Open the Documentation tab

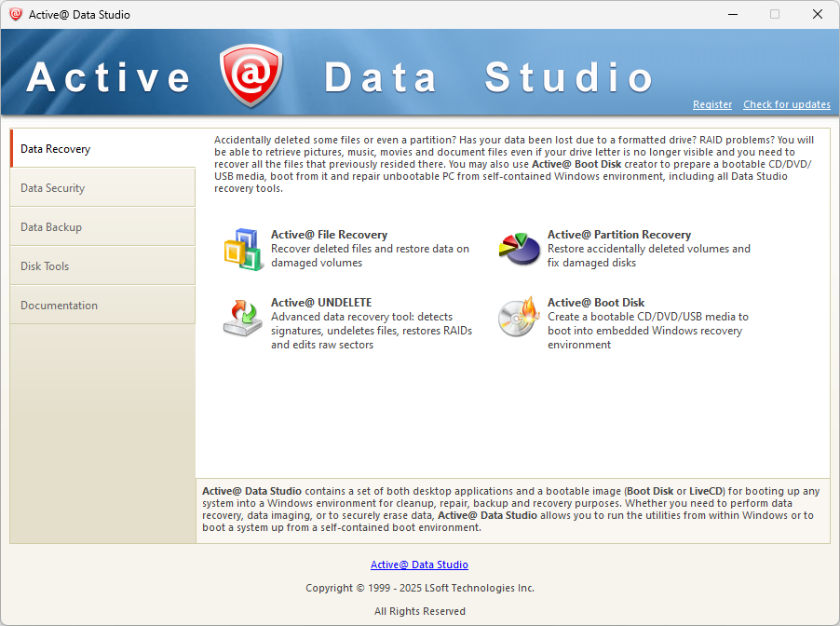(102, 305)
